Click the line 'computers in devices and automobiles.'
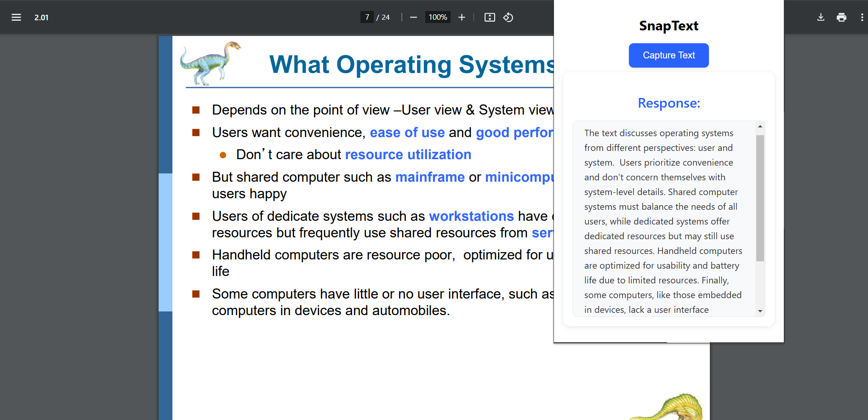Screen dimensions: 868x420 331,311
